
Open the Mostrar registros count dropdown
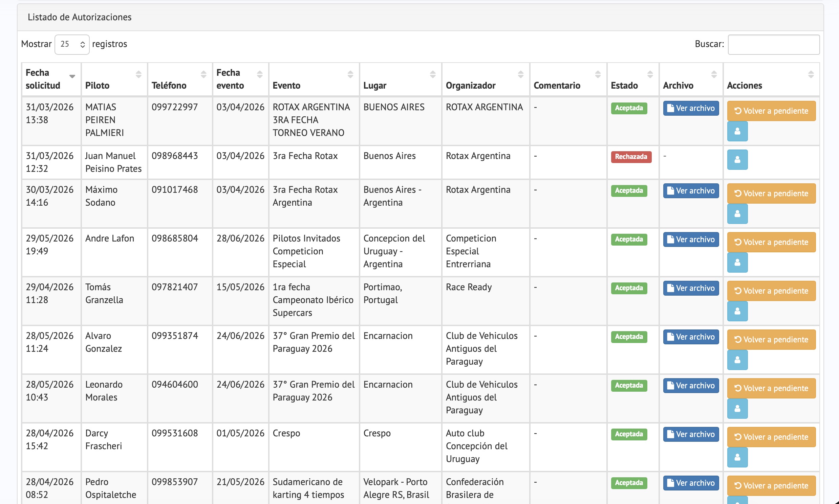tap(72, 44)
